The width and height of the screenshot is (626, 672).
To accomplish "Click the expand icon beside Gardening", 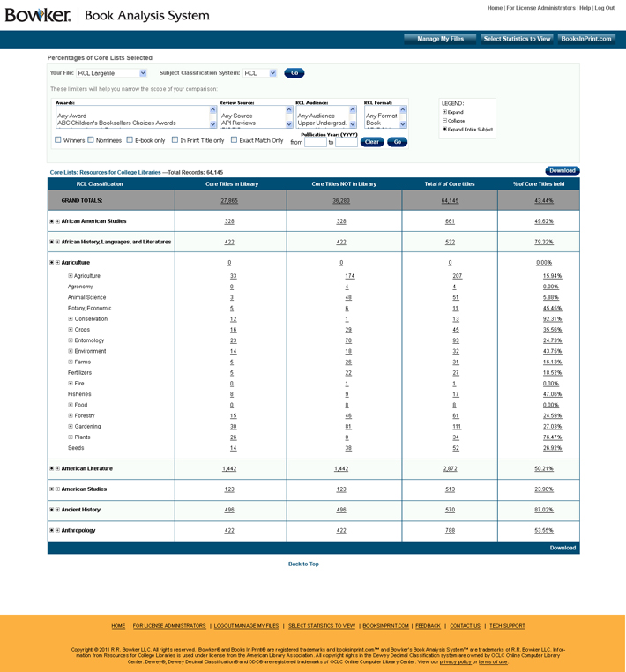I will tap(71, 427).
